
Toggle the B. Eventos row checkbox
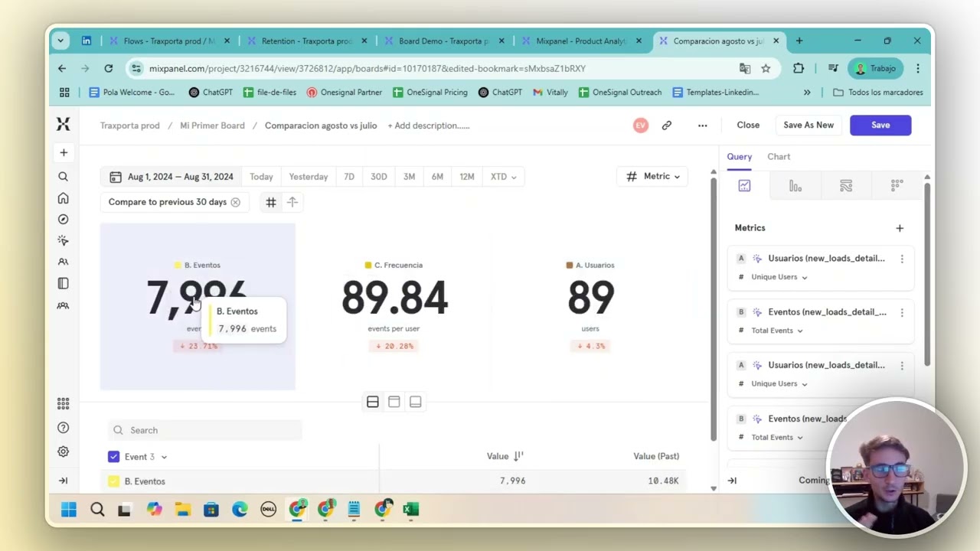click(x=113, y=481)
